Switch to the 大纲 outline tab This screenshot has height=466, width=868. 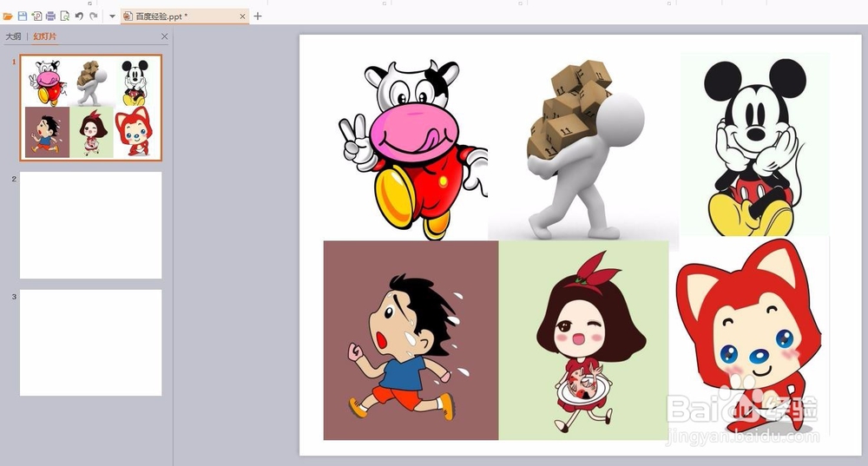click(x=13, y=36)
